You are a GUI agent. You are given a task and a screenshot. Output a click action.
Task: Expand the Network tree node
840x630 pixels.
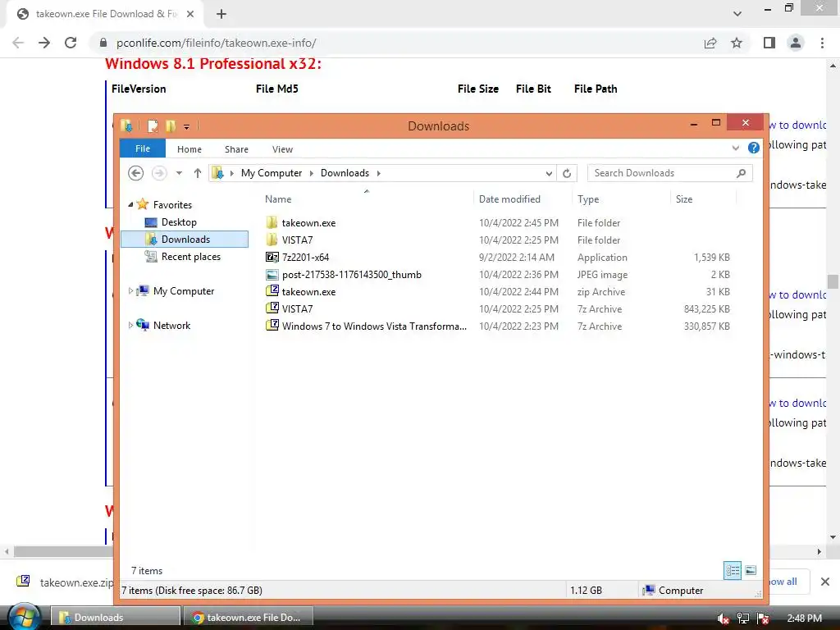130,325
